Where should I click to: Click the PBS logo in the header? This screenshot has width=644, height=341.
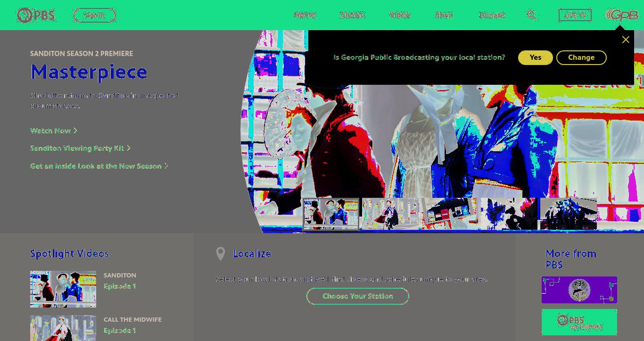pos(36,15)
